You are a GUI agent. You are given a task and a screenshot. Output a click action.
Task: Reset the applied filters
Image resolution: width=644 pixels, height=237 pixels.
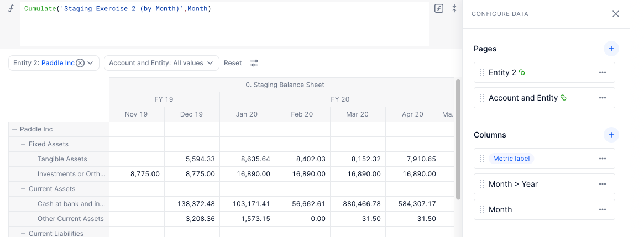[233, 63]
